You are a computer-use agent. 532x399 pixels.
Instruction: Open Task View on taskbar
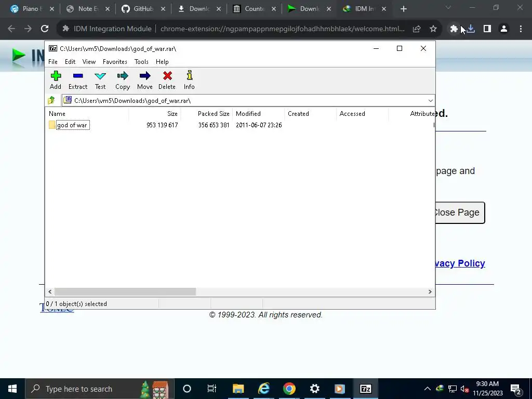click(212, 389)
